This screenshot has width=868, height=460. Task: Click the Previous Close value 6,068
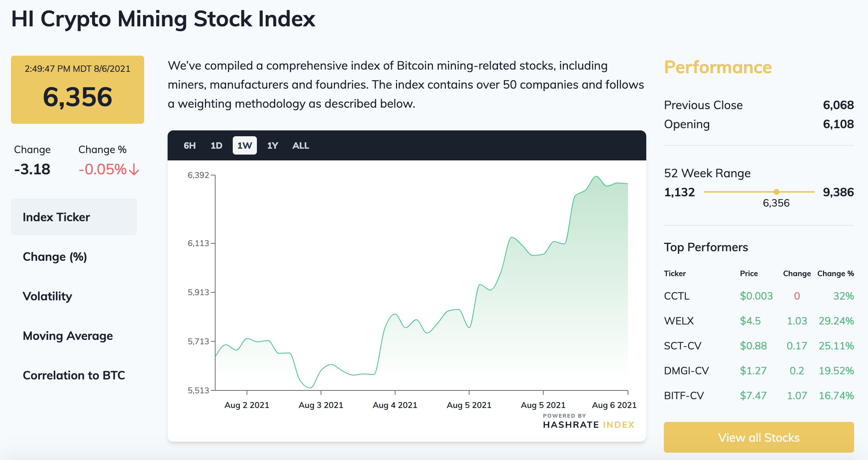(838, 105)
